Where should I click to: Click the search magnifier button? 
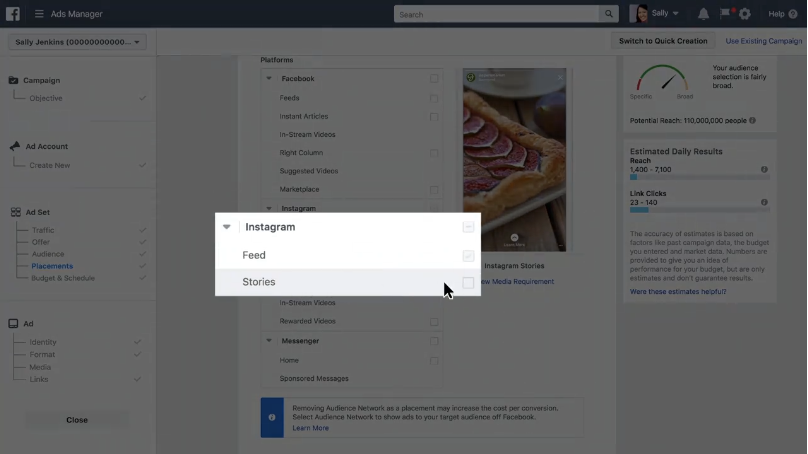609,14
